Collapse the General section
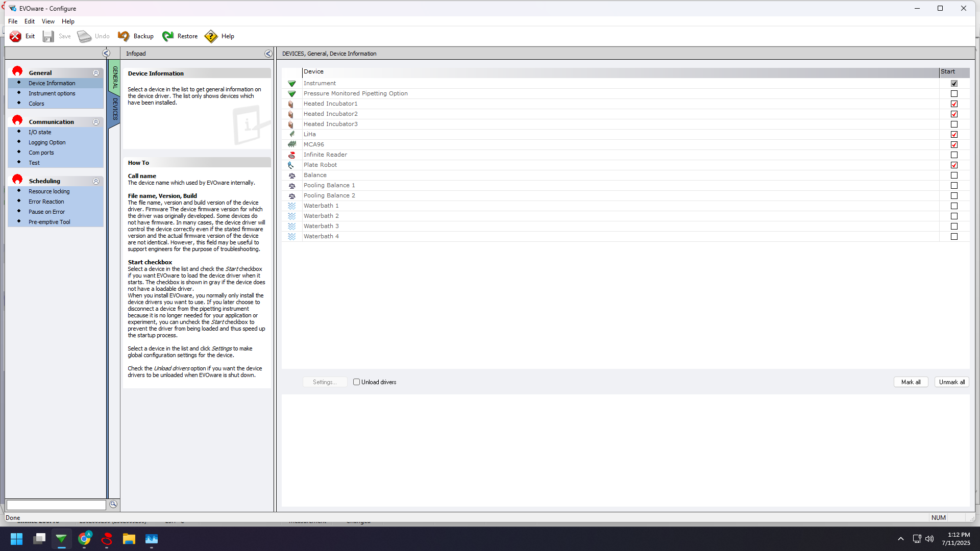 pyautogui.click(x=96, y=73)
